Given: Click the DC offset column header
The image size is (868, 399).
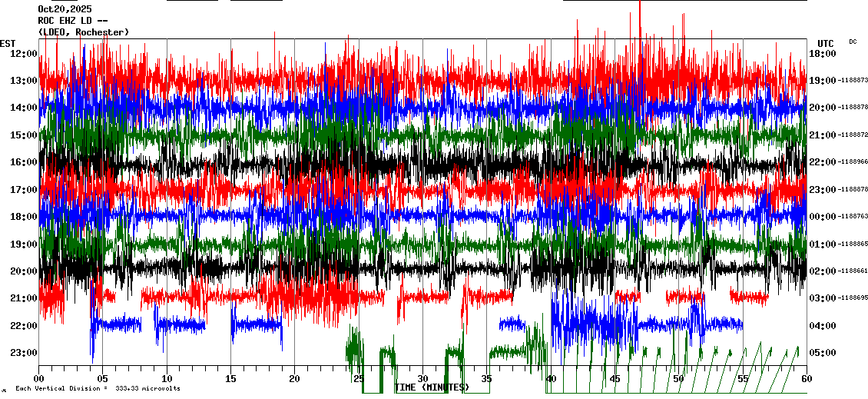Looking at the screenshot, I should (853, 42).
